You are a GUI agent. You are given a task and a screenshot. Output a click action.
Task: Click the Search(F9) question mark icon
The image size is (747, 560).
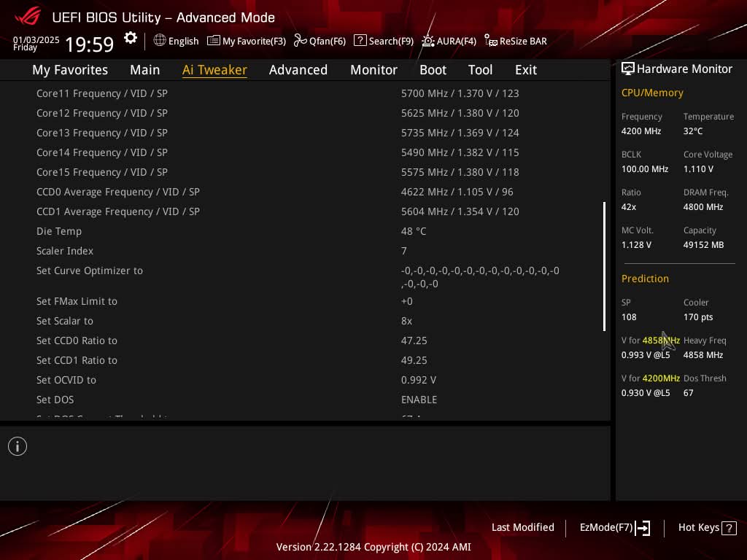(360, 41)
